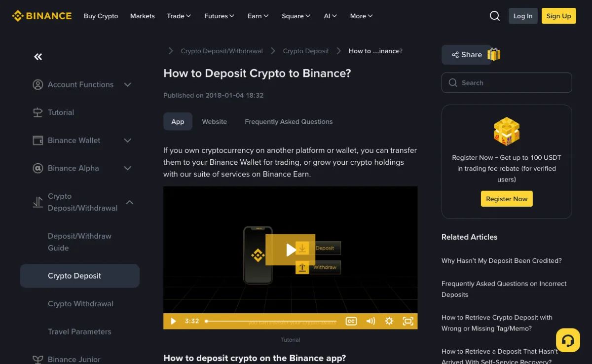Open 'Why Hasn't My Deposit Been Credited?' article
Viewport: 592px width, 364px height.
501,260
